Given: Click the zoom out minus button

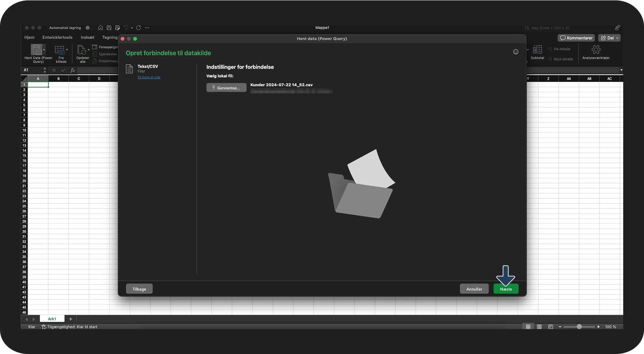Looking at the screenshot, I should tap(560, 327).
